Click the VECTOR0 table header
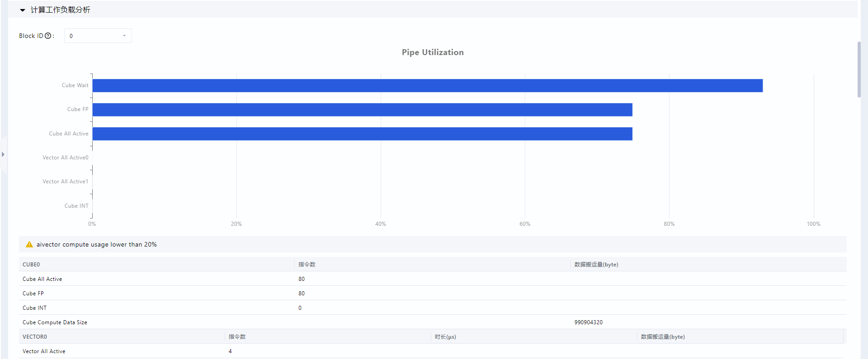This screenshot has width=868, height=359. pos(35,336)
